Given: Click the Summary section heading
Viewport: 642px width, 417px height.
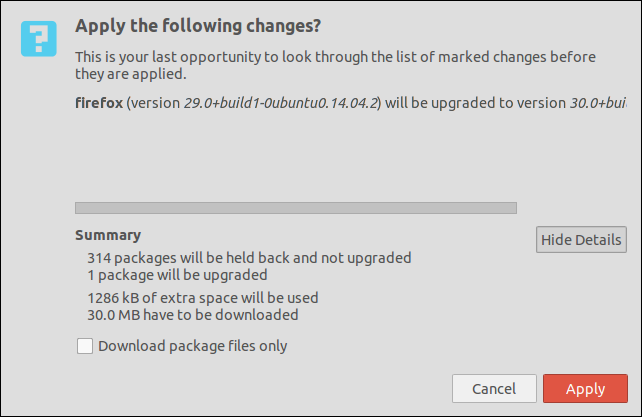Looking at the screenshot, I should tap(108, 235).
